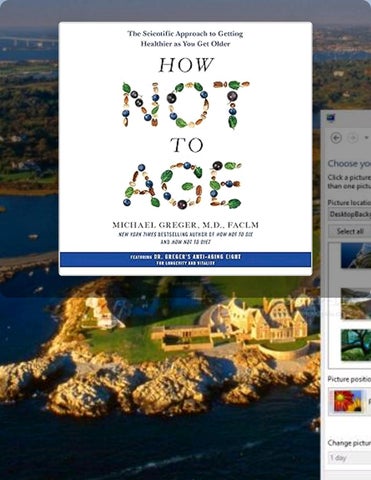Click the italic TO word on cover
The height and width of the screenshot is (480, 371).
click(x=187, y=145)
